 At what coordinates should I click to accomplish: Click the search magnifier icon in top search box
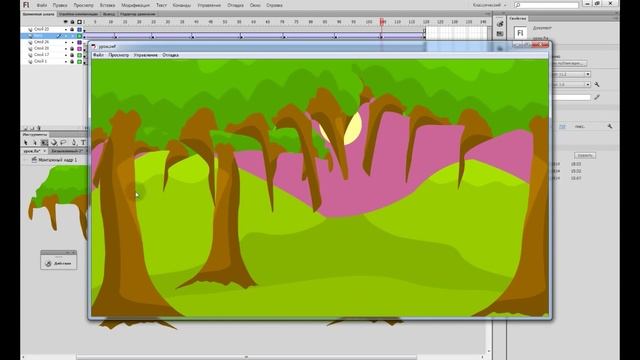518,5
